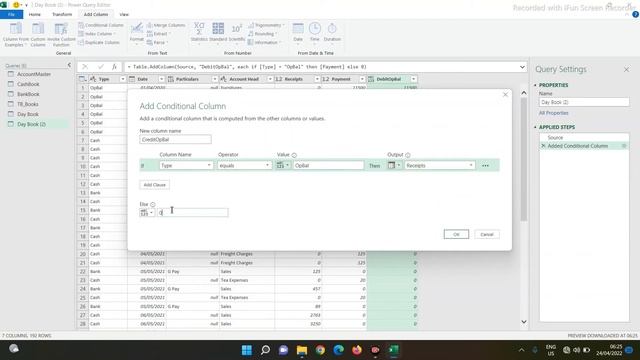Open settings gear of Added Conditional Column
The width and height of the screenshot is (640, 360).
(624, 146)
